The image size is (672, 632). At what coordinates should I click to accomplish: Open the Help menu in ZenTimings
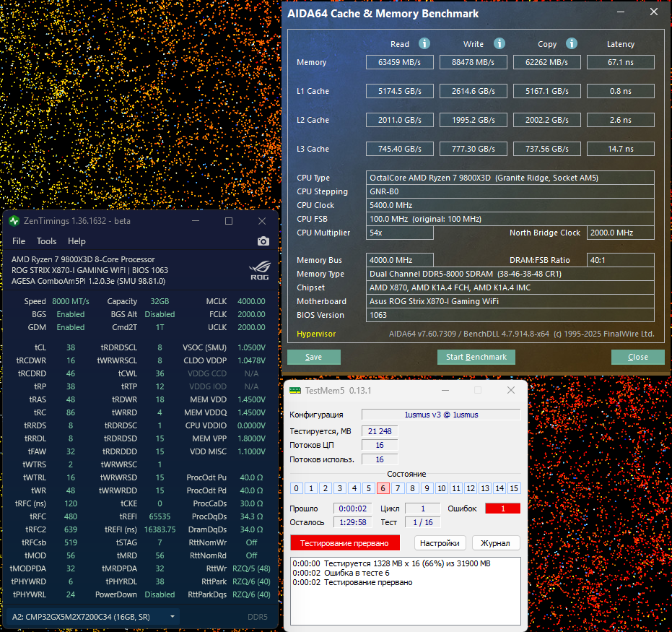[77, 241]
